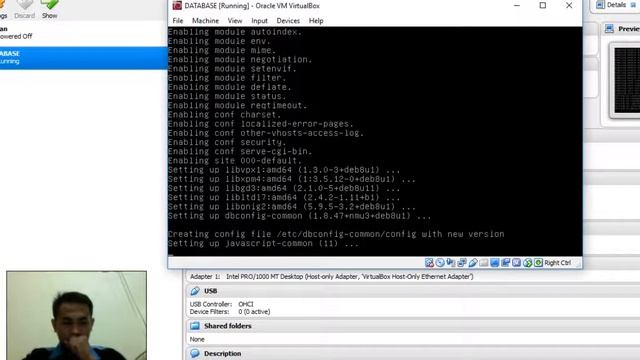Minimize the DATABASE VM window

click(x=517, y=6)
